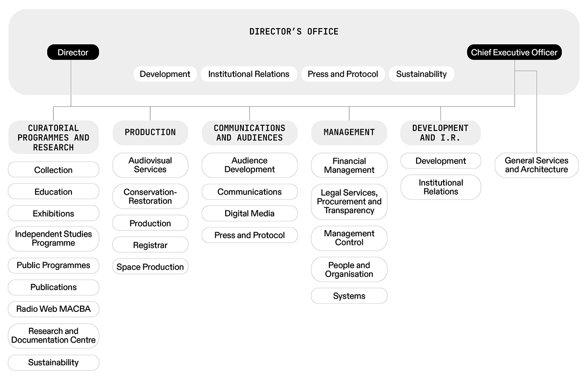Open the Collection unit box
Viewport: 588px width, 378px height.
[53, 170]
